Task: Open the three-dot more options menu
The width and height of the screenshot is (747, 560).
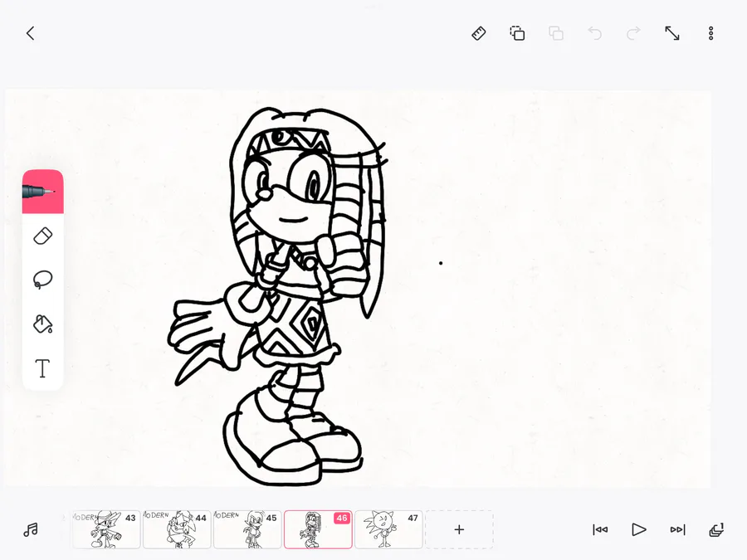Action: (710, 33)
